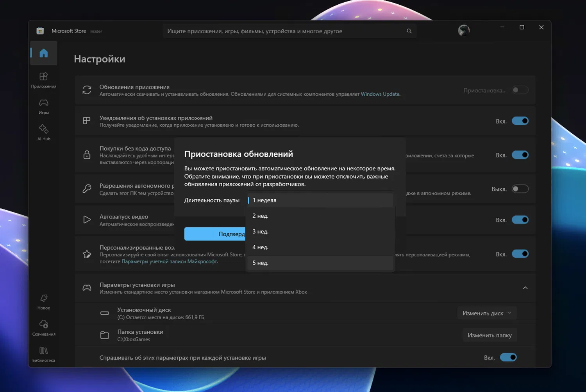Viewport: 586px width, 392px height.
Task: Click the play icon beside Автозапуск видео
Action: tap(87, 220)
